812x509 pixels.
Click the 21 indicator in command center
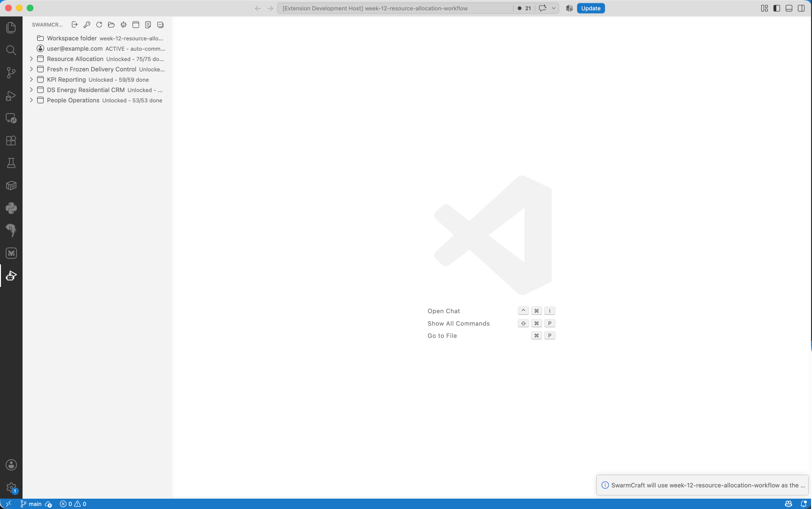pos(524,8)
